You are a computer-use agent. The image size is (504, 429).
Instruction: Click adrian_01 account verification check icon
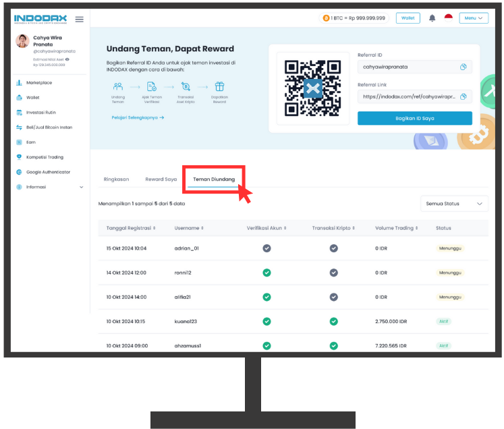[x=267, y=248]
